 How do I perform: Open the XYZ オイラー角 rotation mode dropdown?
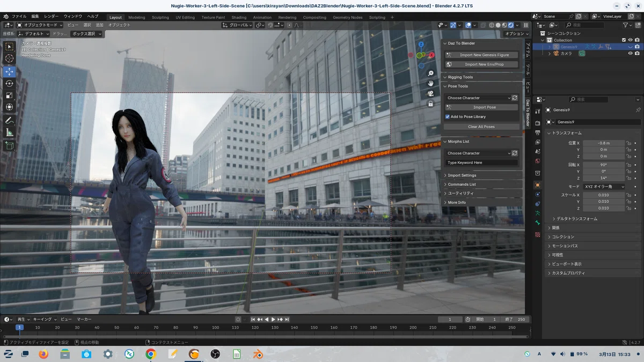click(604, 187)
